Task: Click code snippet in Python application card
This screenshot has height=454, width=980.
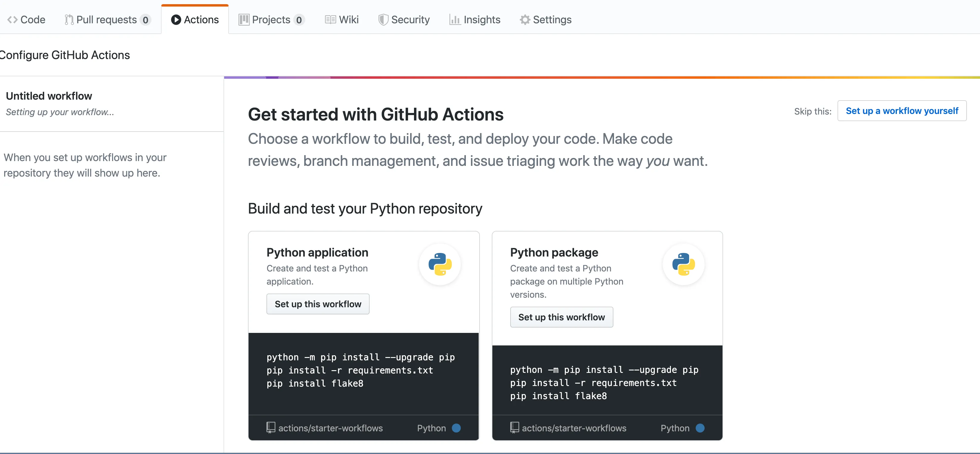Action: [361, 370]
